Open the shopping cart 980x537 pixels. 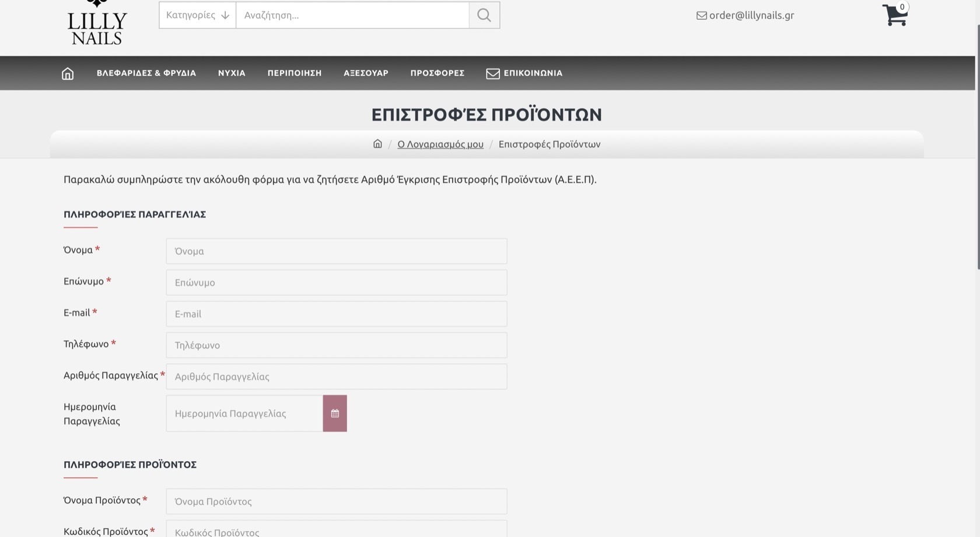coord(894,15)
